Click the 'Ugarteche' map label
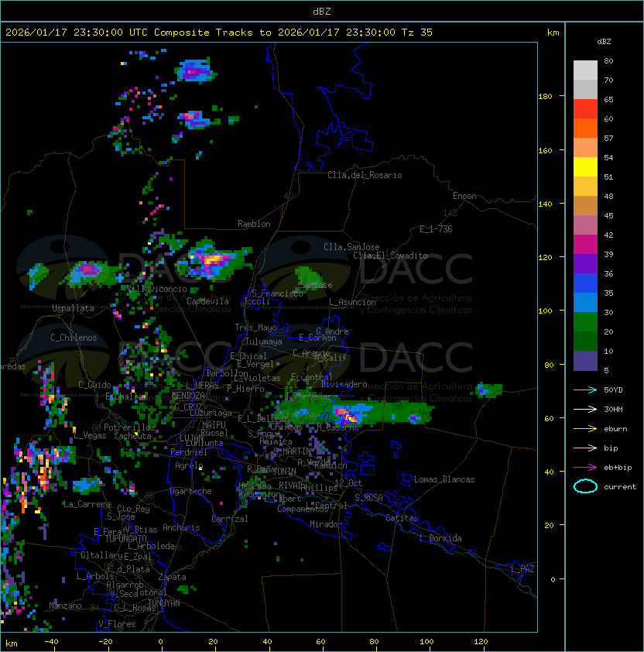This screenshot has height=652, width=644. pyautogui.click(x=191, y=491)
